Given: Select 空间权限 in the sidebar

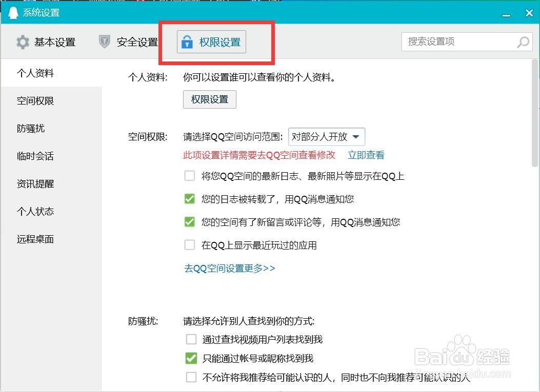Looking at the screenshot, I should tap(35, 100).
